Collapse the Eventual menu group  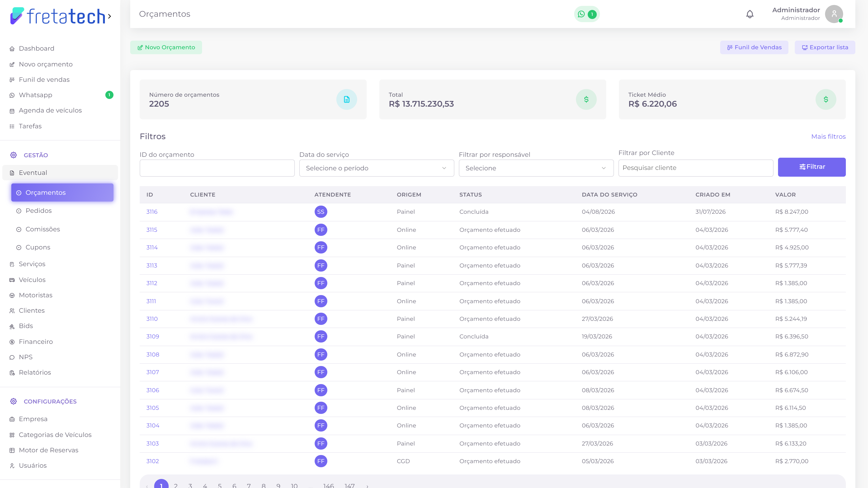coord(60,172)
